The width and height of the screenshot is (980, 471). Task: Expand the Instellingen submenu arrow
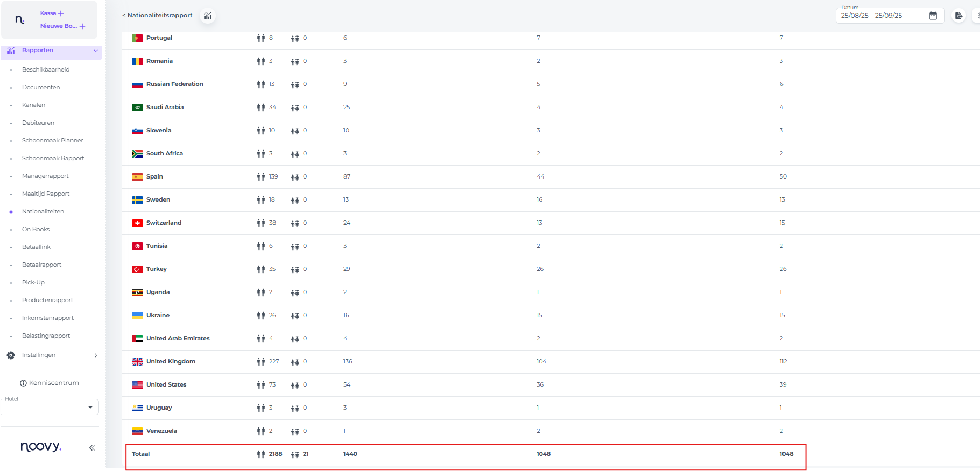pyautogui.click(x=96, y=355)
